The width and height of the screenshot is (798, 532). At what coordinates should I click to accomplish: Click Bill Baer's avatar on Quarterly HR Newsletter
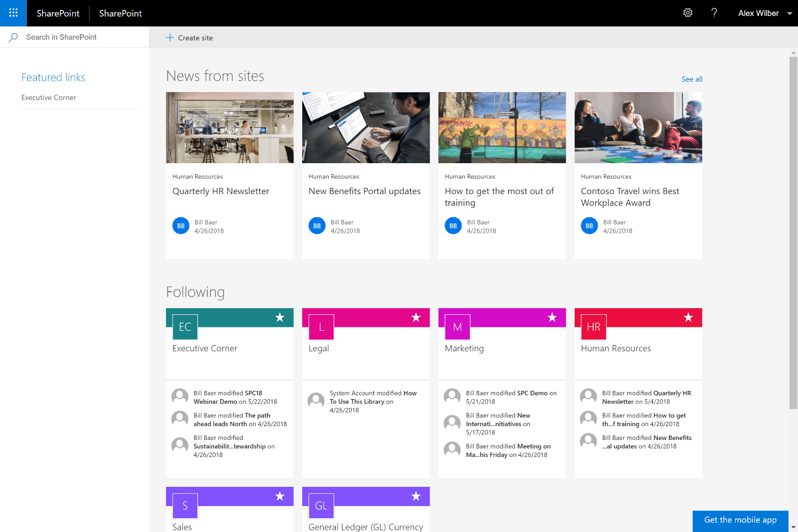[180, 225]
